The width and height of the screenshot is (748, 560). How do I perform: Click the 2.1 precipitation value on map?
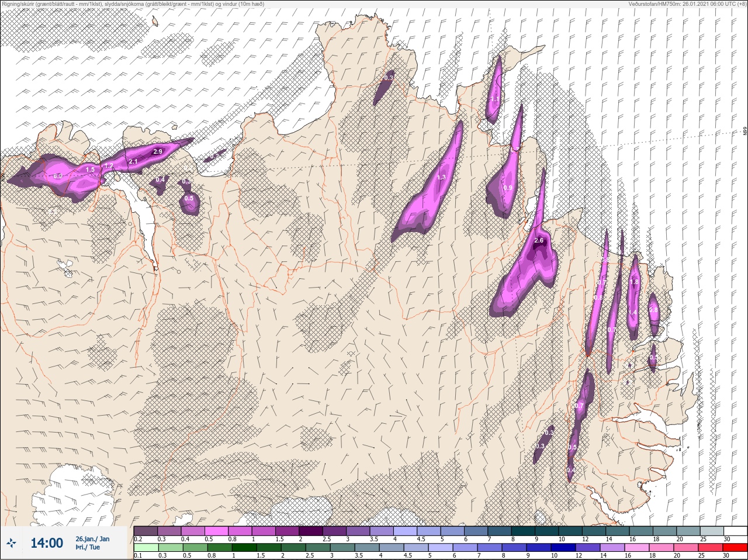(133, 161)
